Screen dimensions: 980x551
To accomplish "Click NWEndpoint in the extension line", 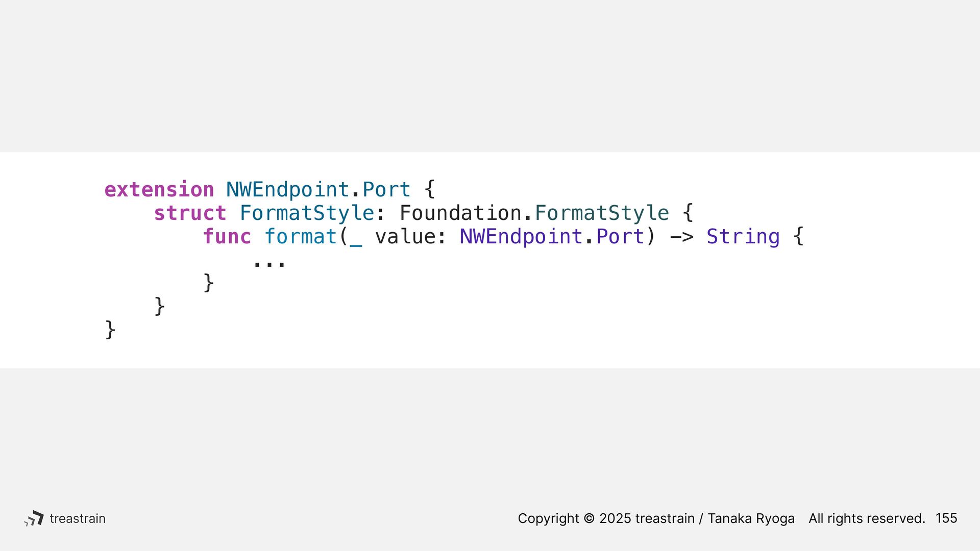I will pos(287,190).
